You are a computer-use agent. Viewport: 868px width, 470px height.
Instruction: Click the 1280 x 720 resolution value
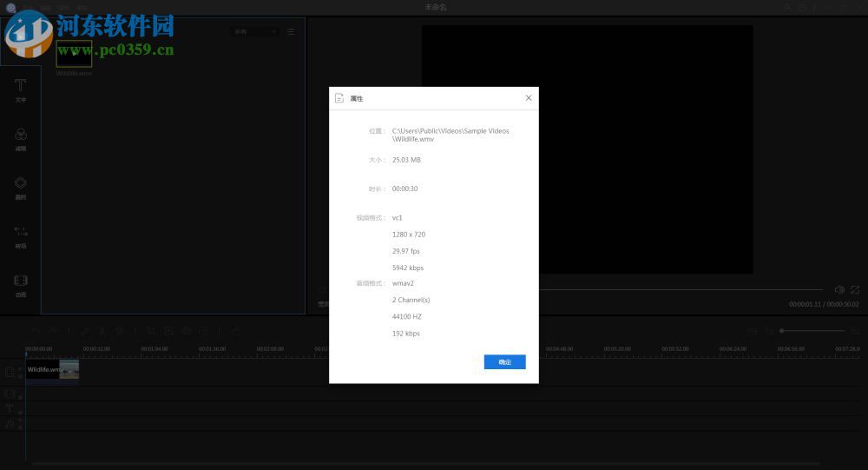pyautogui.click(x=409, y=235)
